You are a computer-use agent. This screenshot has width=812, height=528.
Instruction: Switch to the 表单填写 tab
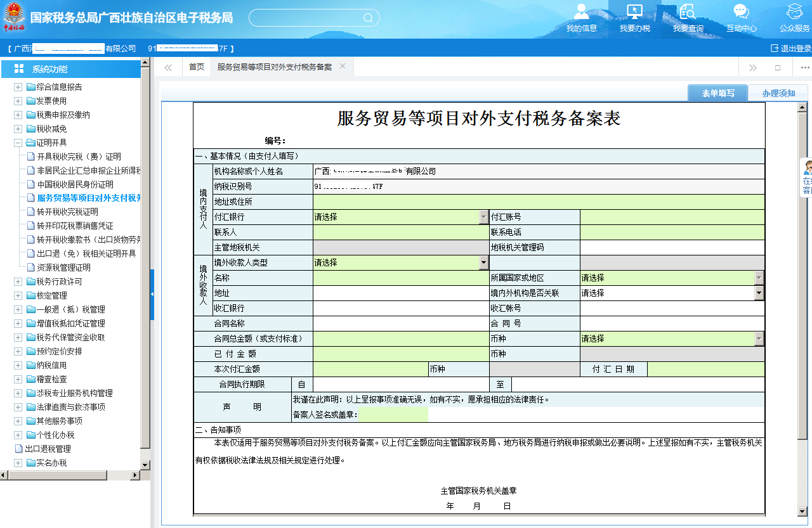(x=718, y=93)
